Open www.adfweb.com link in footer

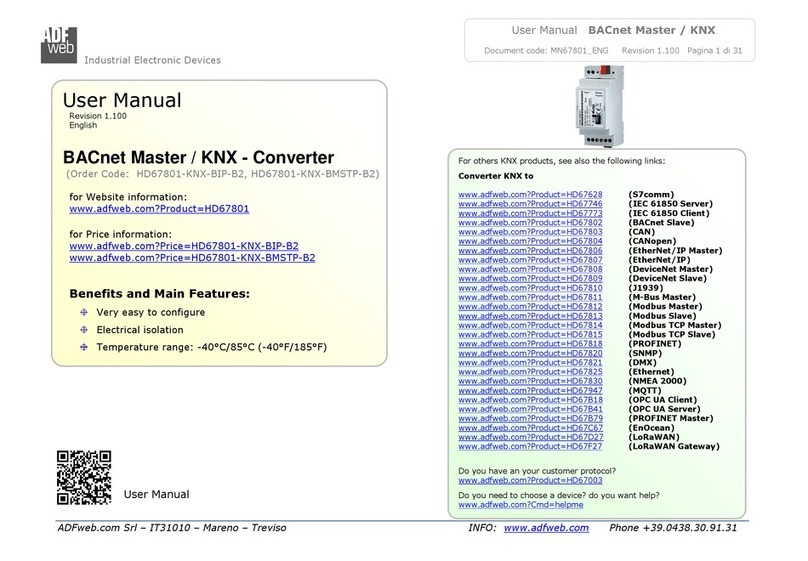[546, 528]
